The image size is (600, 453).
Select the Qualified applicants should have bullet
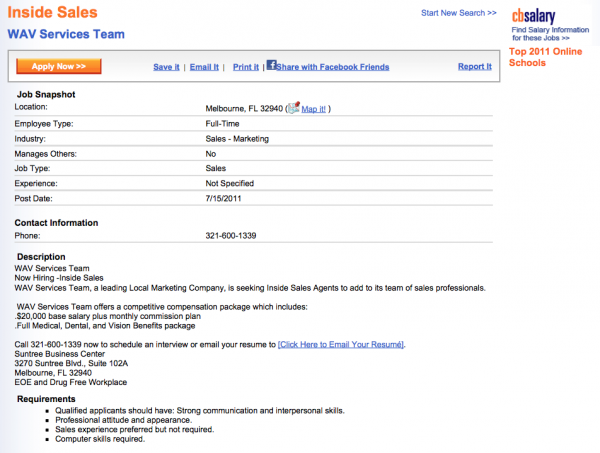pyautogui.click(x=200, y=411)
